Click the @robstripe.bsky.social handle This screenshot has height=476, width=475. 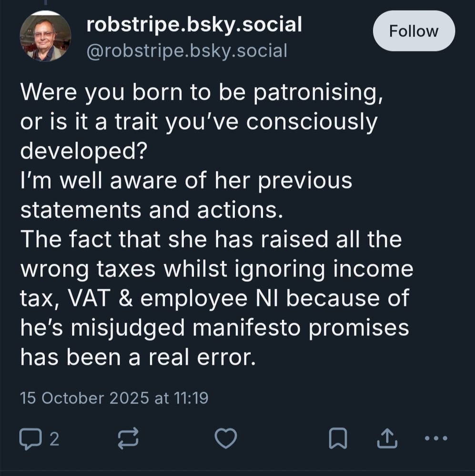click(x=187, y=50)
